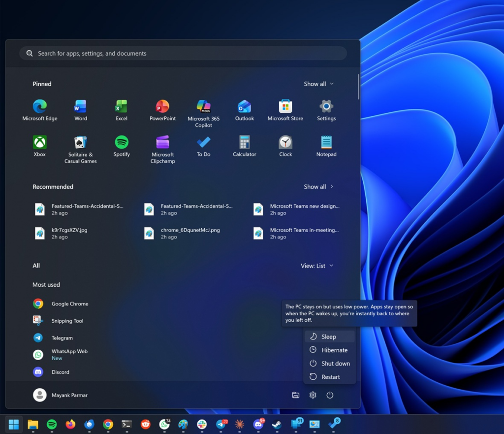The image size is (504, 434).
Task: Open the Mayank Parmar user account button
Action: pyautogui.click(x=61, y=395)
